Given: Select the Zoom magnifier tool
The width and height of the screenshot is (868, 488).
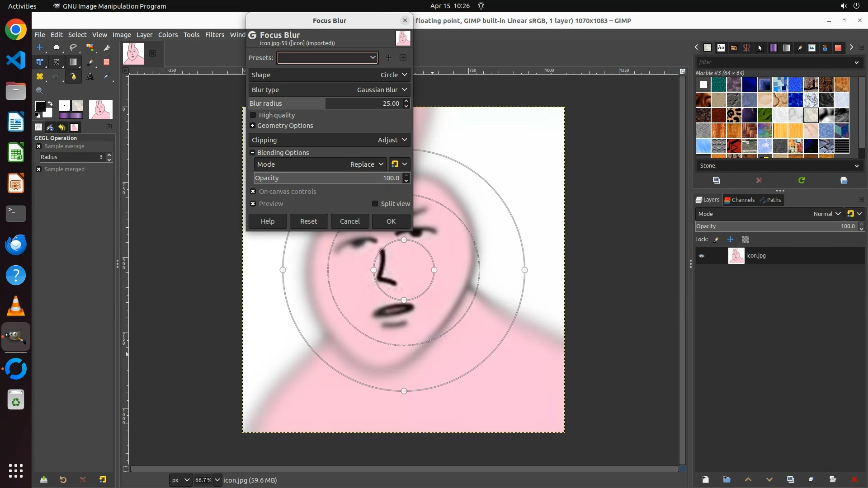Looking at the screenshot, I should tap(40, 91).
